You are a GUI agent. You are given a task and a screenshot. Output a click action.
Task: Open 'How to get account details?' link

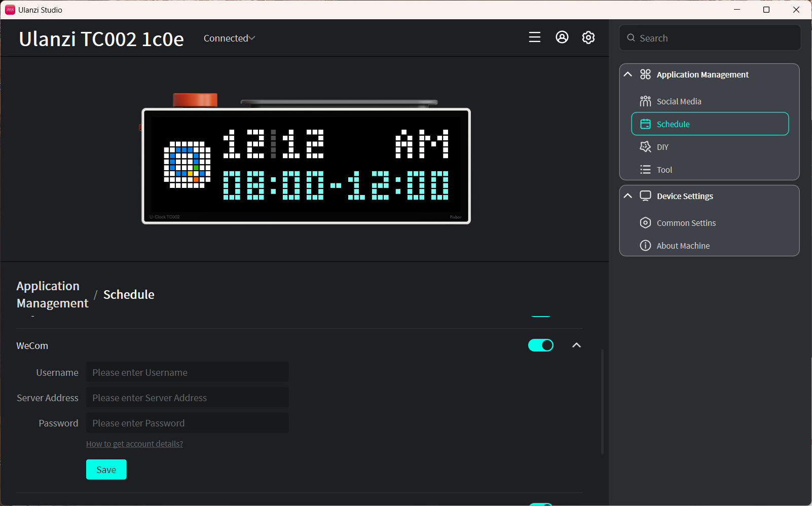tap(134, 444)
